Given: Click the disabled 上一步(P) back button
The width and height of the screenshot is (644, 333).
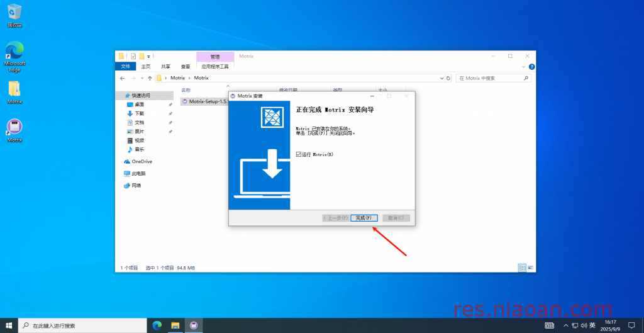Looking at the screenshot, I should [x=336, y=218].
